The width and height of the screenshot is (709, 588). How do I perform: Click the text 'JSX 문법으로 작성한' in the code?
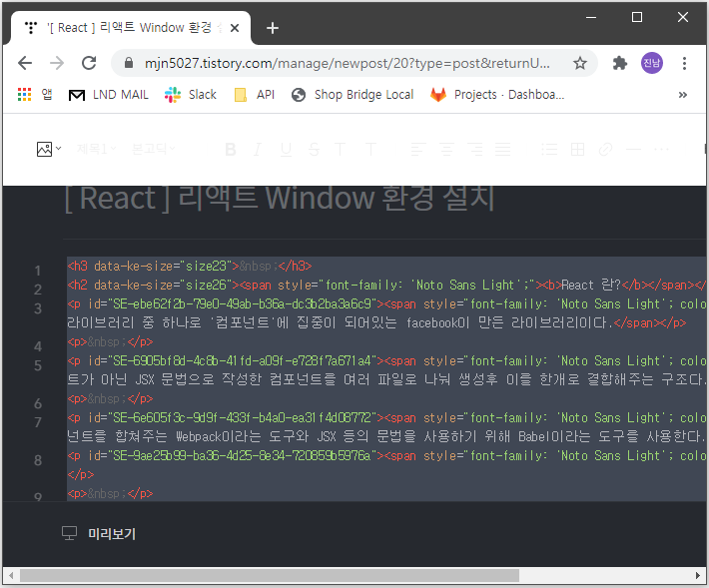198,379
